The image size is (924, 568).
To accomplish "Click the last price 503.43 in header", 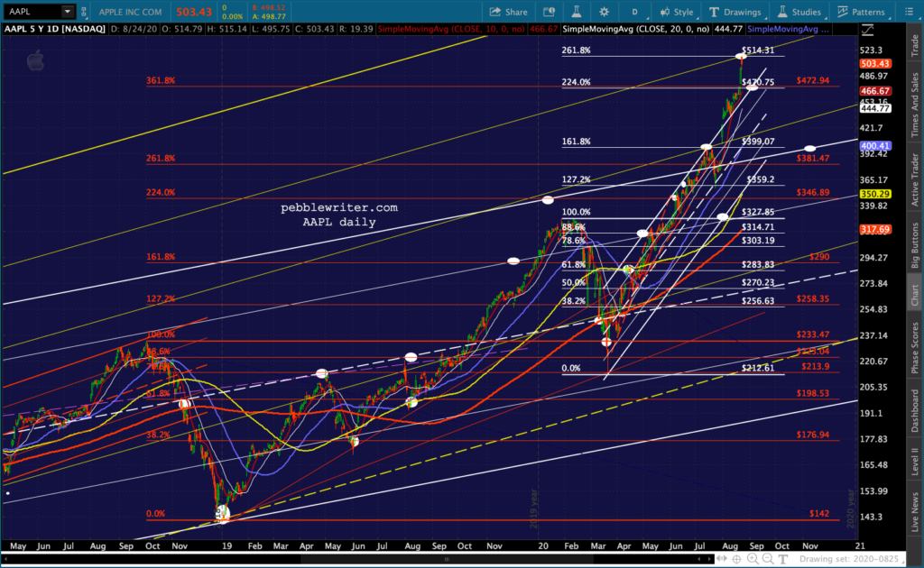I will pos(194,12).
